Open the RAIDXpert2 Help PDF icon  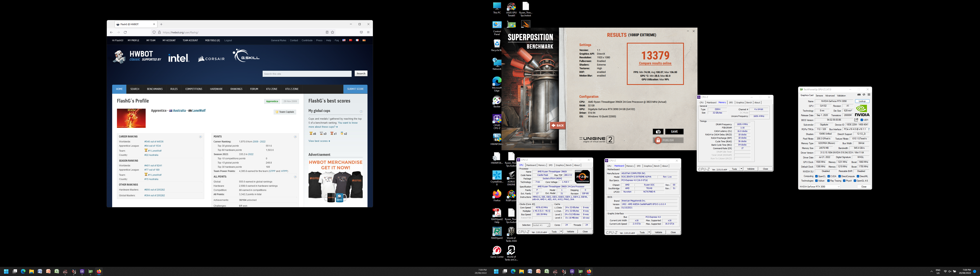497,216
